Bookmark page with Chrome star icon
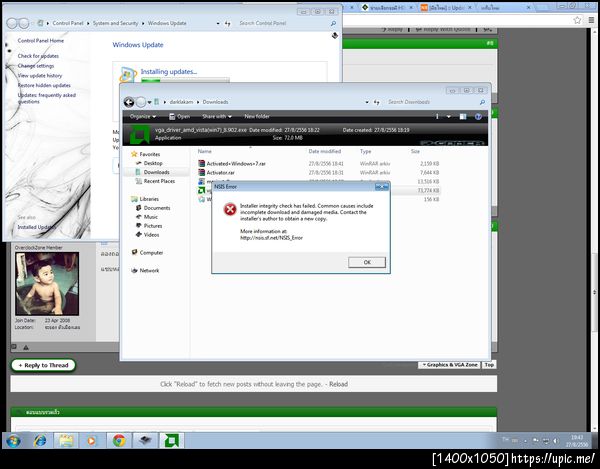Image resolution: width=600 pixels, height=469 pixels. pos(577,20)
